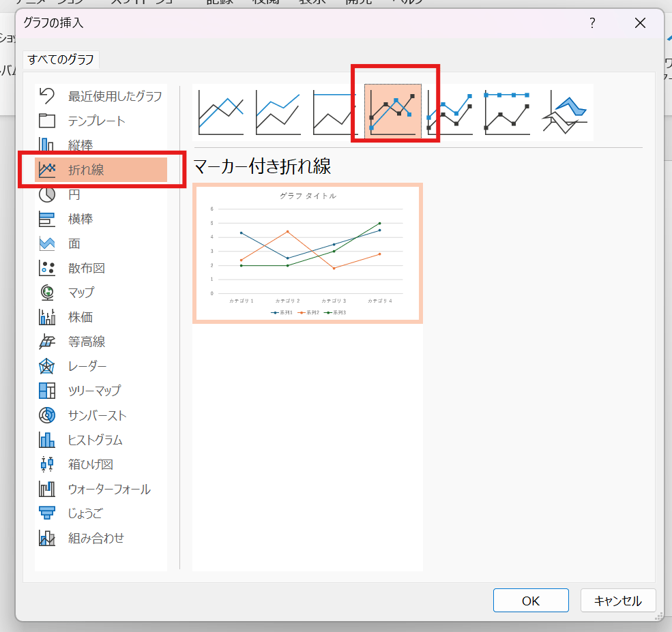Select the first plain line chart subtype icon
The width and height of the screenshot is (672, 632).
tap(221, 112)
